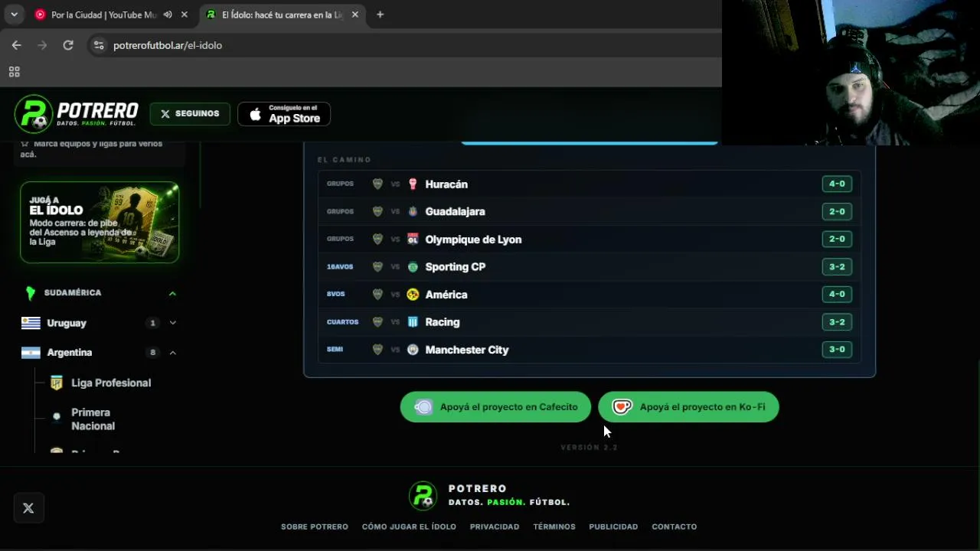Click the X social button at bottom left

click(x=28, y=508)
